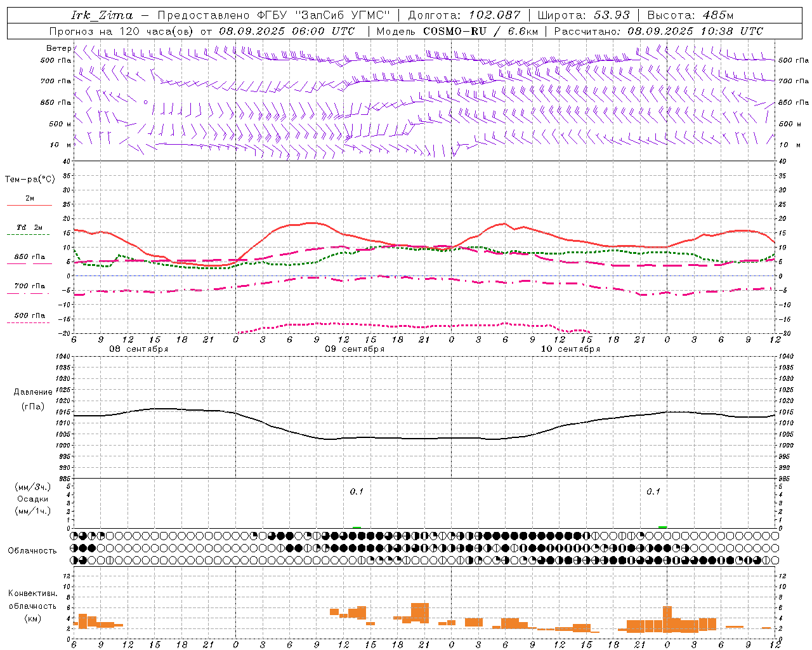Select the provider text ФГБУ "ЗапСиб УГМС"
812x650 pixels.
click(322, 15)
